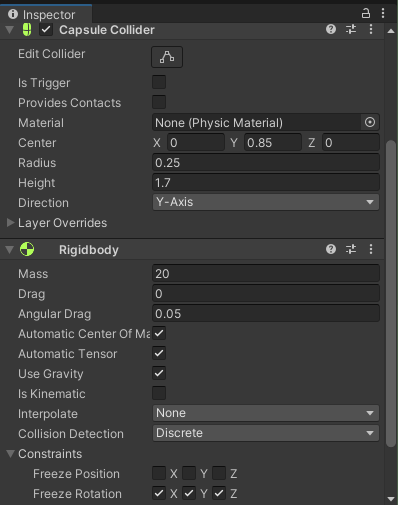Check Freeze Position Y
The width and height of the screenshot is (398, 505).
189,473
